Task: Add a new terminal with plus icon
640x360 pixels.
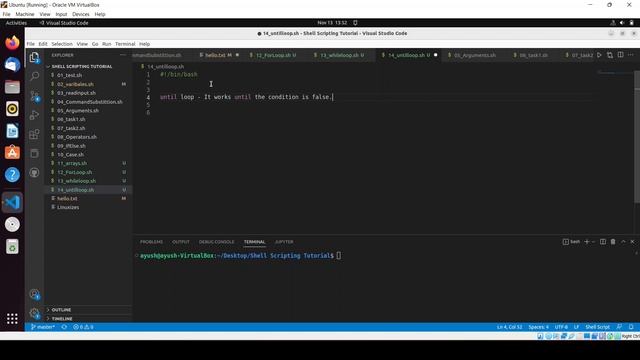Action: (x=587, y=242)
